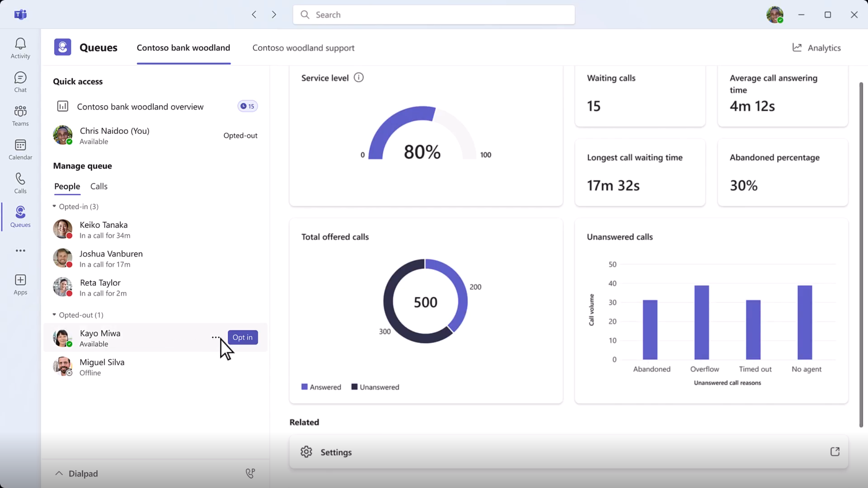Open the Teams icon
This screenshot has width=868, height=488.
point(20,115)
